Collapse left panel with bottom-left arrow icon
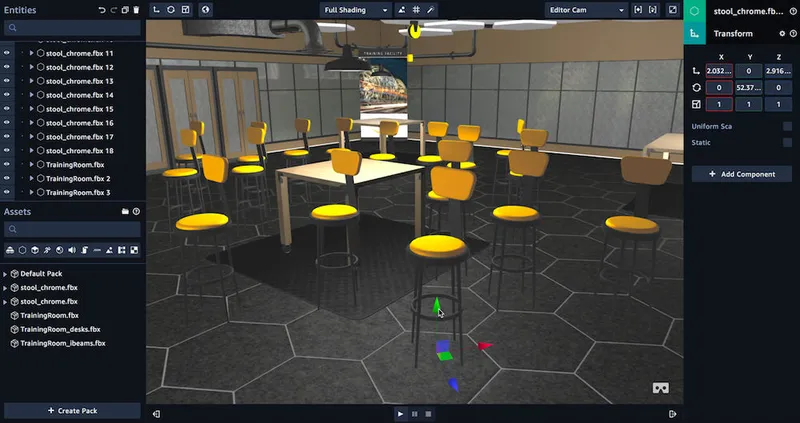This screenshot has height=423, width=800. pyautogui.click(x=157, y=414)
